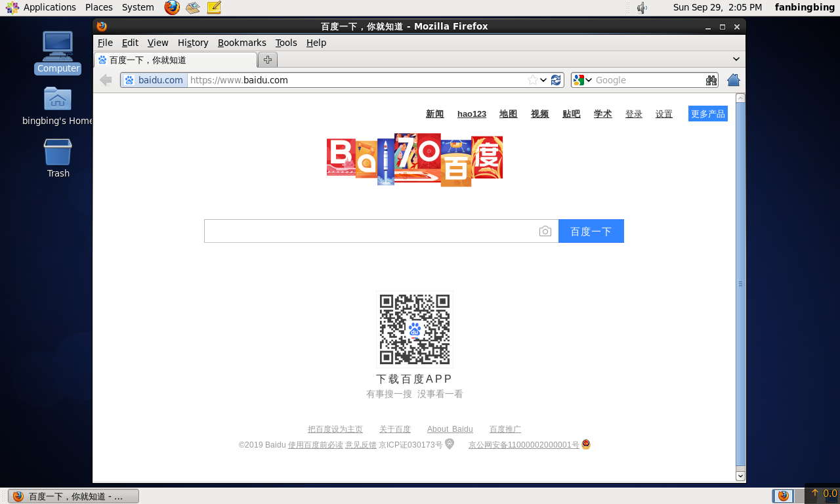
Task: Click the clock showing Sun Sep 29
Action: 717,7
